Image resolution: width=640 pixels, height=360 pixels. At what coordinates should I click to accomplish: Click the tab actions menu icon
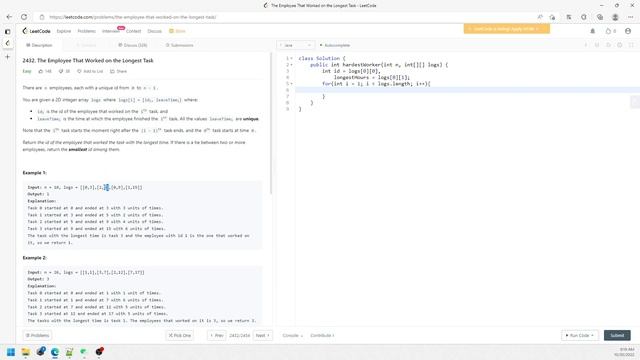(7, 31)
